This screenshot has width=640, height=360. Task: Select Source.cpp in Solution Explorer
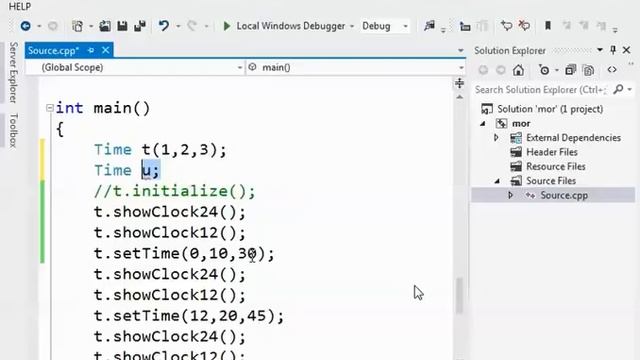(564, 196)
